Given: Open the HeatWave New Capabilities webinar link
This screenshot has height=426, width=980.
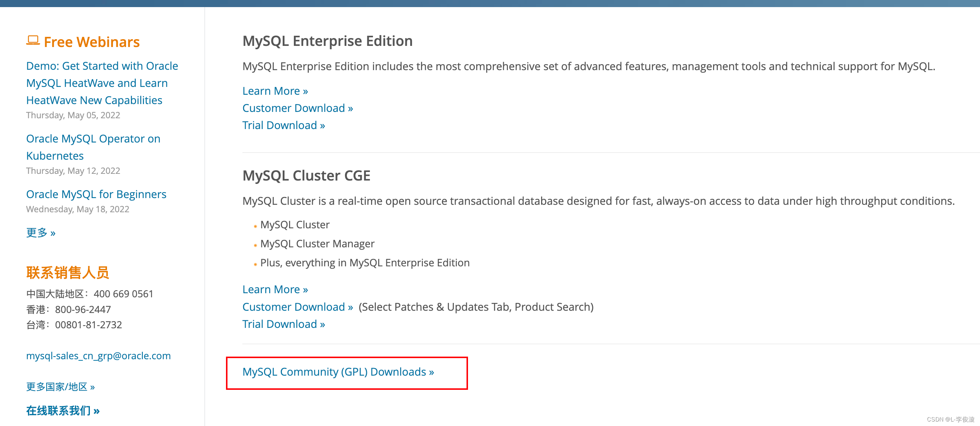Looking at the screenshot, I should click(102, 83).
